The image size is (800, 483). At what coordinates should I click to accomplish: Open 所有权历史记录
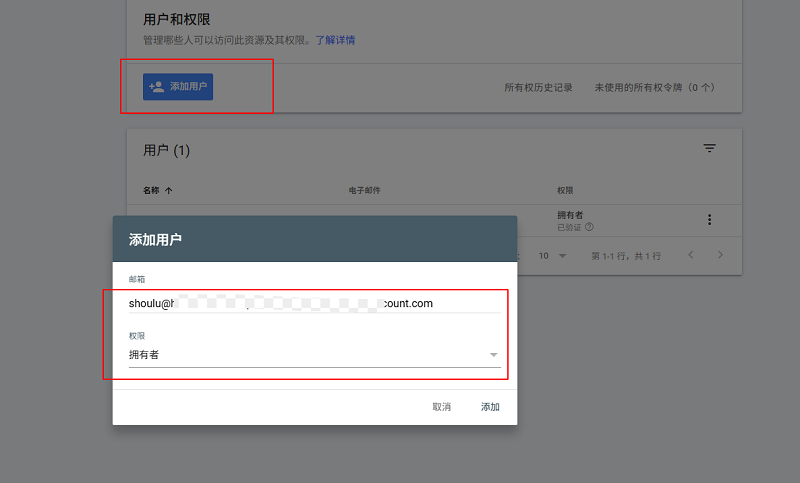(538, 88)
